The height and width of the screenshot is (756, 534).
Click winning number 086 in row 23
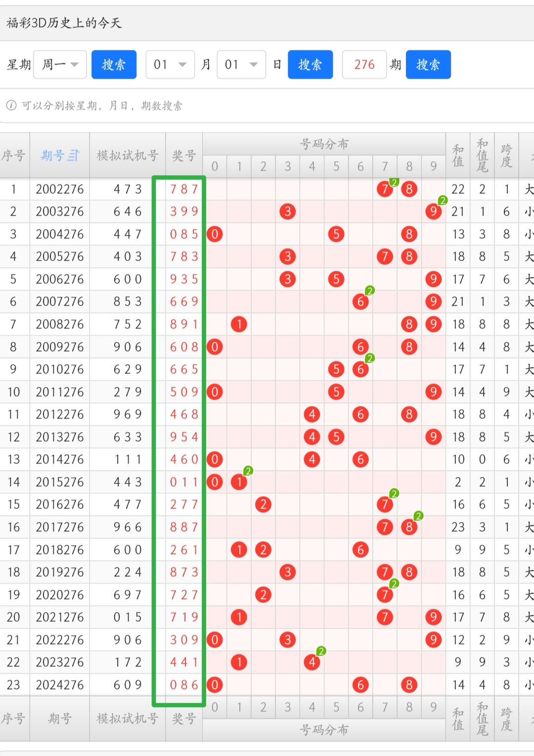(184, 685)
